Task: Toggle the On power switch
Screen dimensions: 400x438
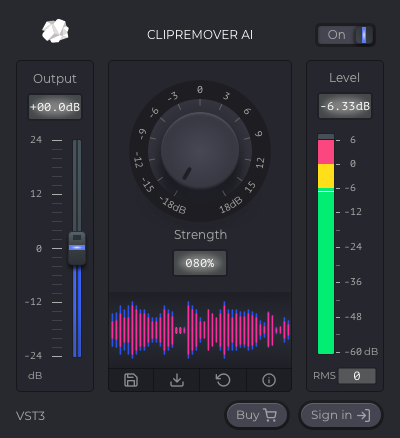Action: tap(345, 35)
